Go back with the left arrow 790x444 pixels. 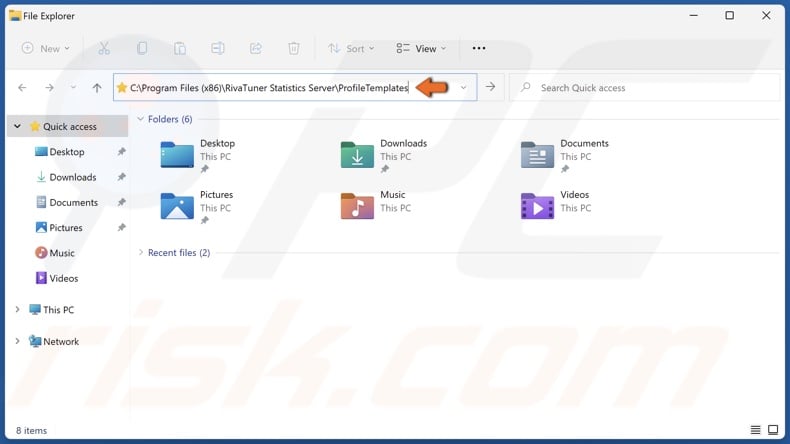pyautogui.click(x=22, y=88)
